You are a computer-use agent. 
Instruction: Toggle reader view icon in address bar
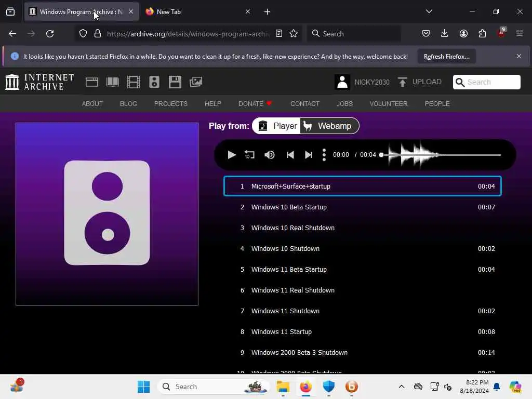click(x=279, y=34)
